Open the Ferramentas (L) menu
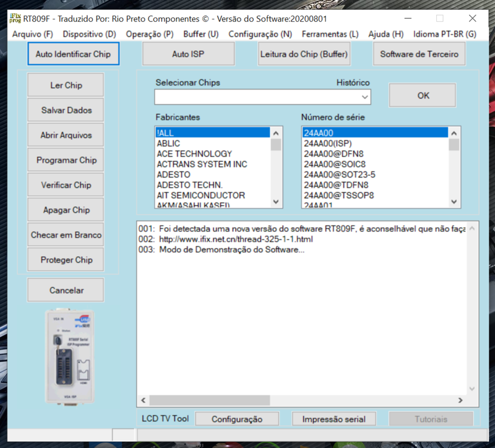The image size is (495, 448). [x=330, y=35]
